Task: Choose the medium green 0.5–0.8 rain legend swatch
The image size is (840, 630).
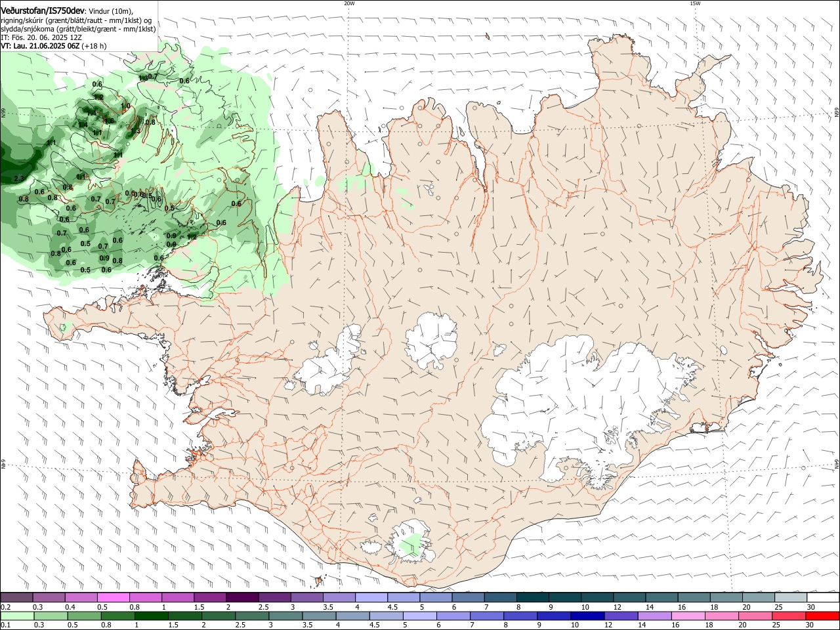Action: click(85, 616)
